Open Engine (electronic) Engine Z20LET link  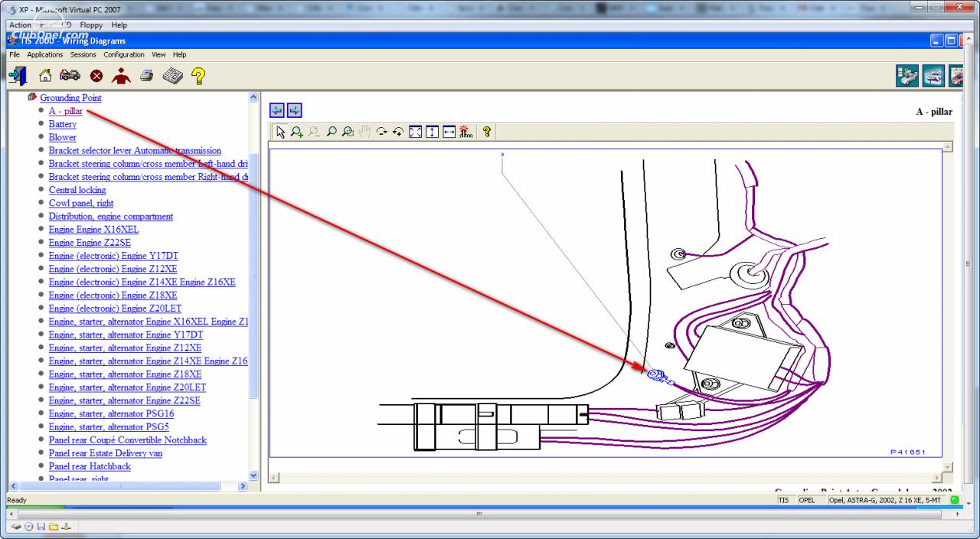tap(115, 309)
